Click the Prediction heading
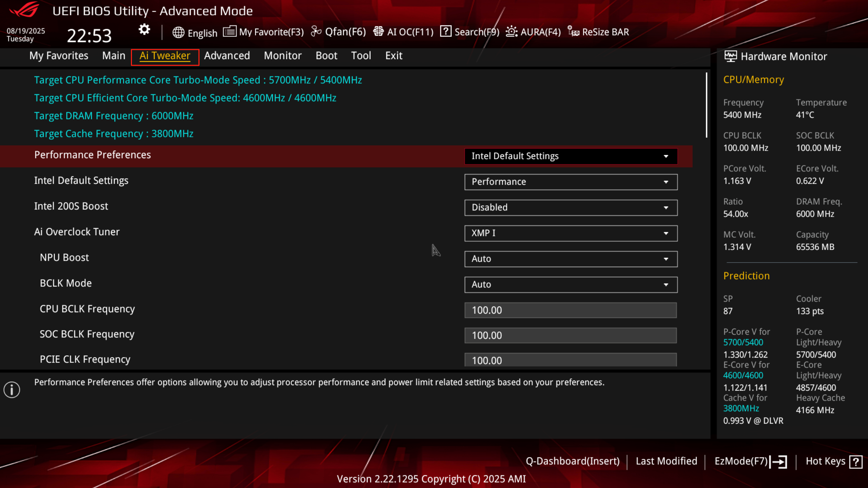The image size is (868, 488). point(746,276)
